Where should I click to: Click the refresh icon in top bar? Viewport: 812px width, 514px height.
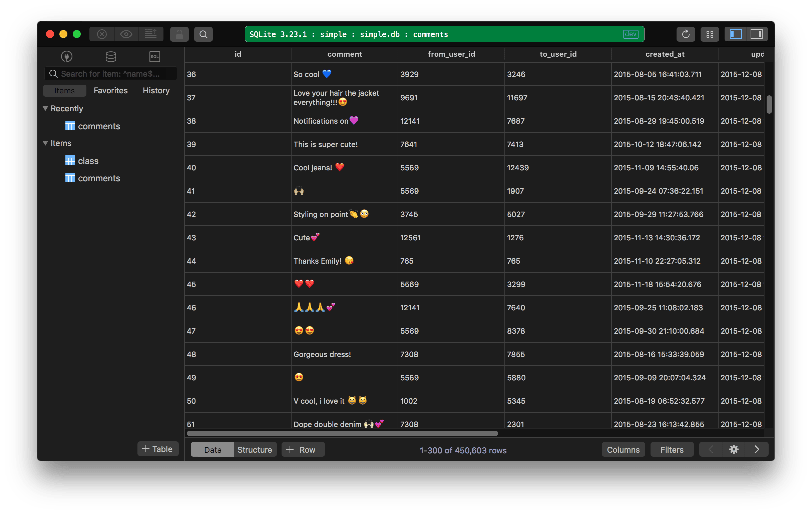[686, 34]
